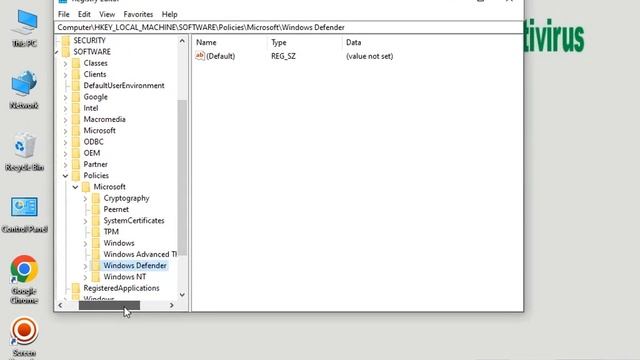This screenshot has height=360, width=640.
Task: Click tree scroll up arrow
Action: coord(182,41)
